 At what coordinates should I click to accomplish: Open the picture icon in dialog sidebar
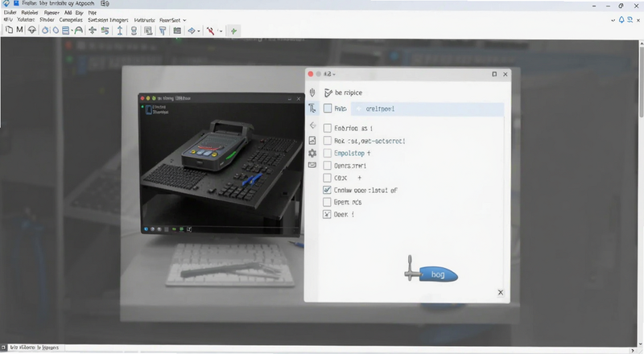click(312, 141)
